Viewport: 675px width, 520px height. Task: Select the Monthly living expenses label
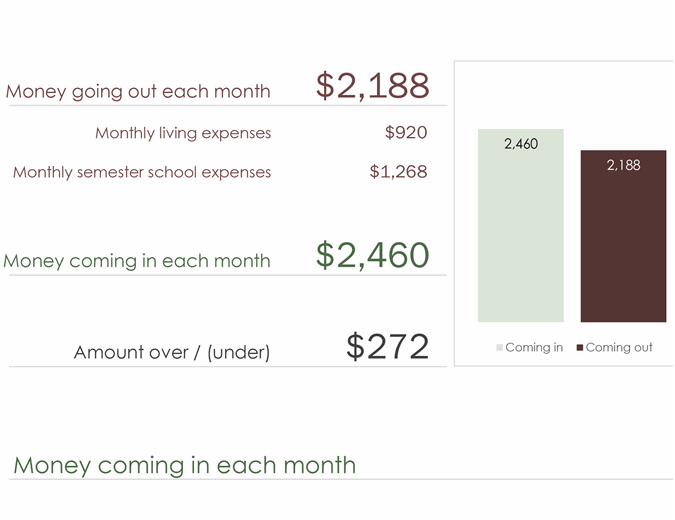point(183,133)
